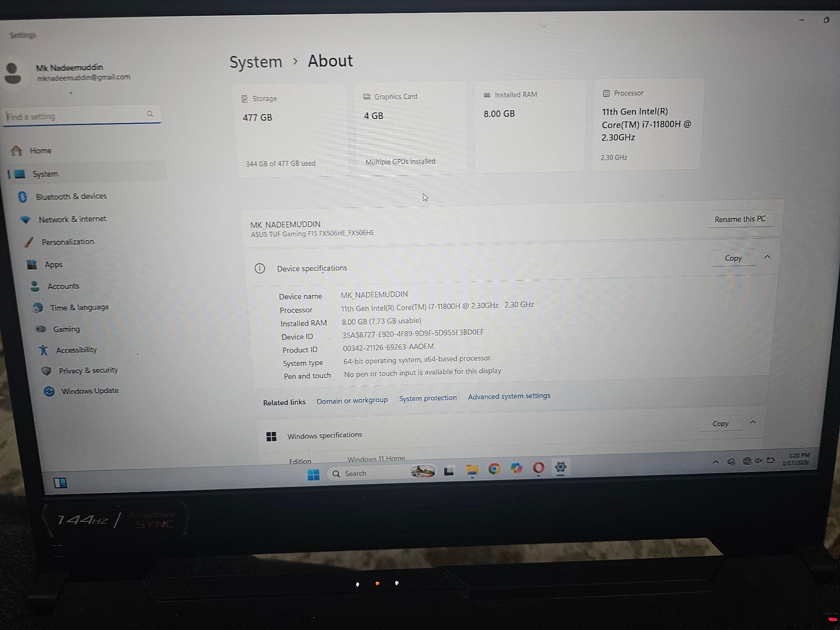This screenshot has width=840, height=630.
Task: Click the battery tray icon
Action: click(x=770, y=460)
